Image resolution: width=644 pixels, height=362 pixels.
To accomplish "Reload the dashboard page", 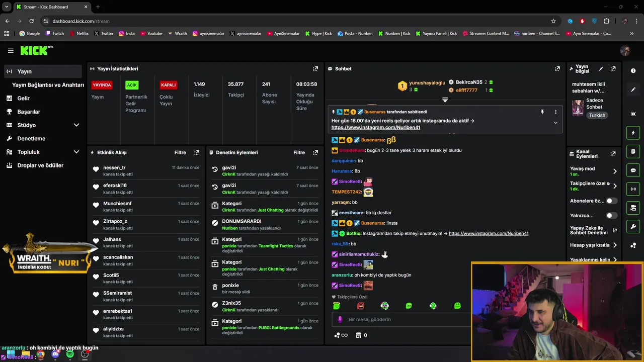I will [31, 21].
